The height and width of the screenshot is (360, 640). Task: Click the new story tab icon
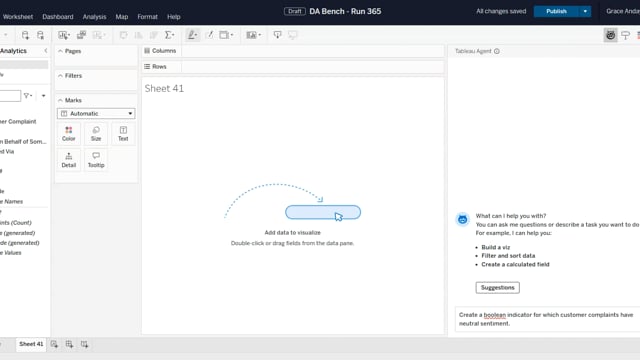(x=84, y=344)
